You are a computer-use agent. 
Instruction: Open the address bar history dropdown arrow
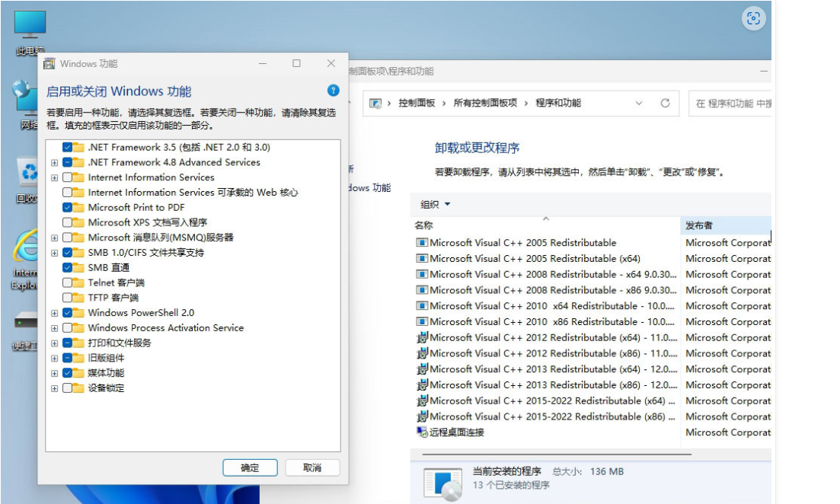639,103
